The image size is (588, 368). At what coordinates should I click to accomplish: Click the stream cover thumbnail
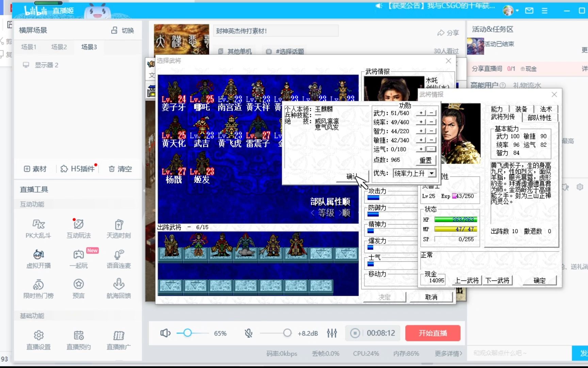pyautogui.click(x=181, y=39)
